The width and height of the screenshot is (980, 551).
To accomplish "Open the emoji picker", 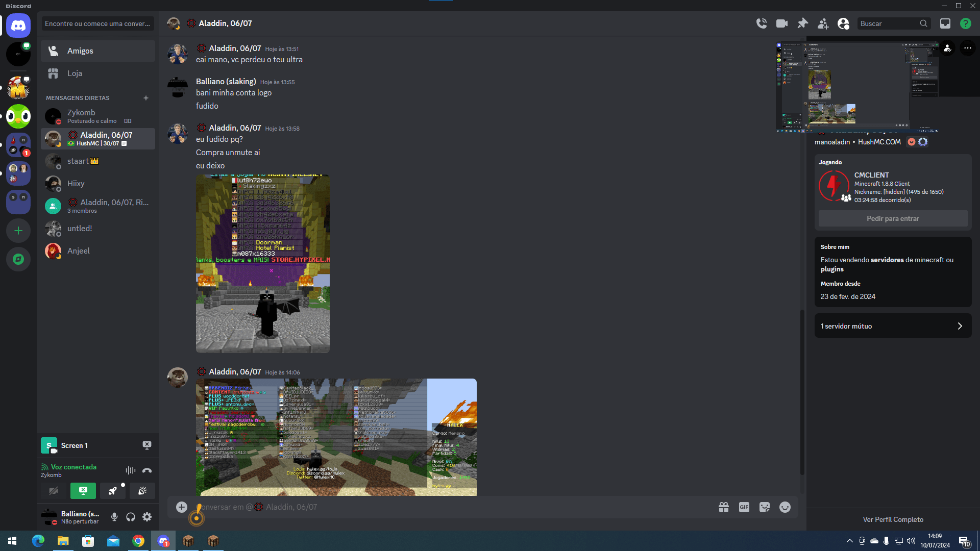I will (785, 507).
